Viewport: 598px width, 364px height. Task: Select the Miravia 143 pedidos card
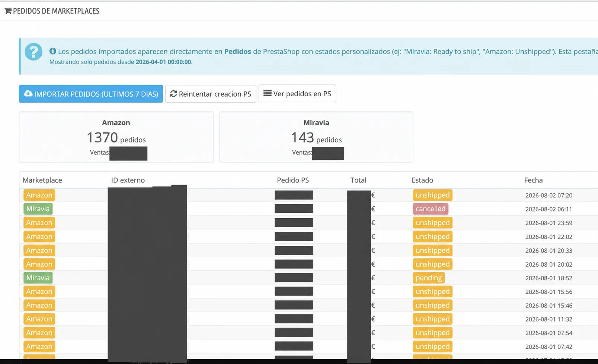coord(316,137)
